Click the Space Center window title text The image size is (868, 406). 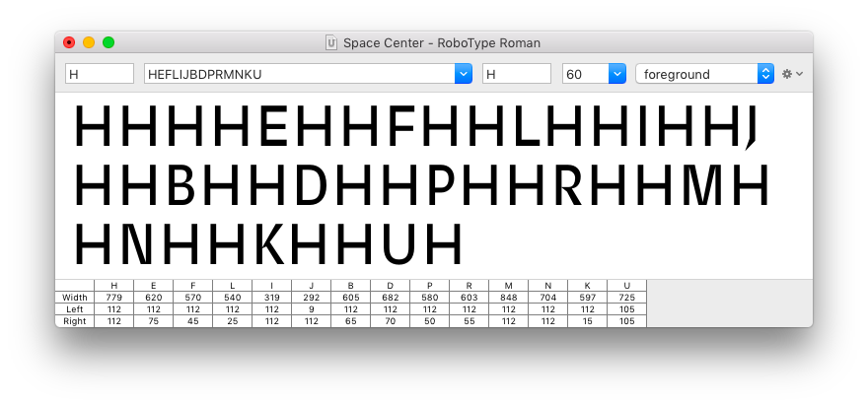(x=442, y=42)
